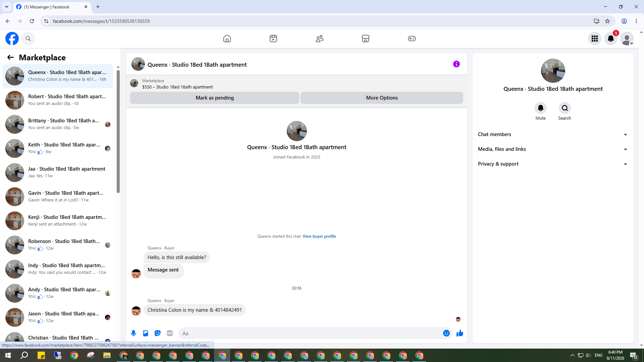Select the Andy conversation
This screenshot has width=644, height=362.
click(x=58, y=293)
